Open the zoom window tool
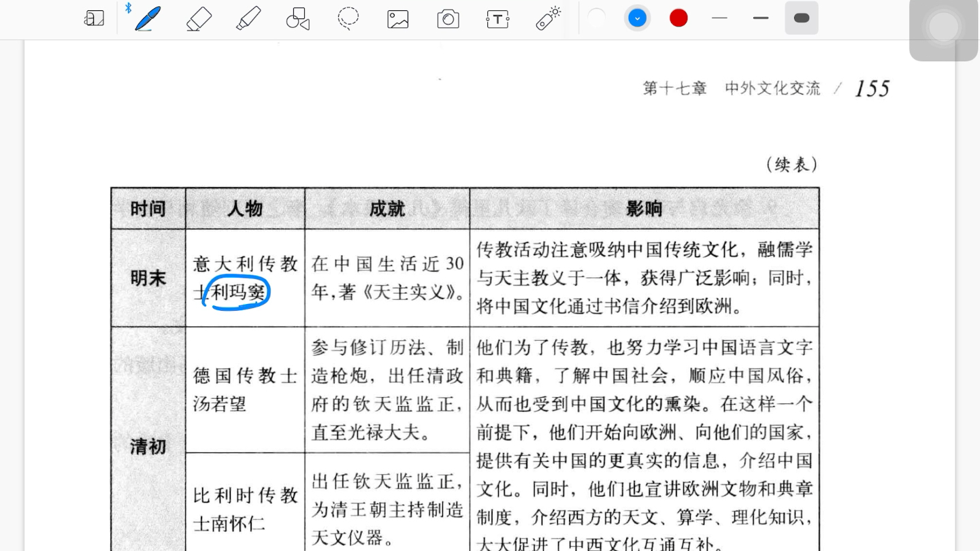This screenshot has height=551, width=980. coord(95,19)
